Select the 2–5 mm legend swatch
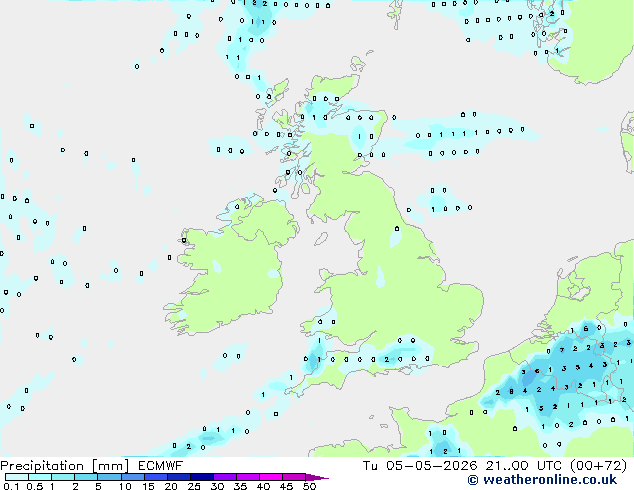This screenshot has height=490, width=634. (x=86, y=477)
